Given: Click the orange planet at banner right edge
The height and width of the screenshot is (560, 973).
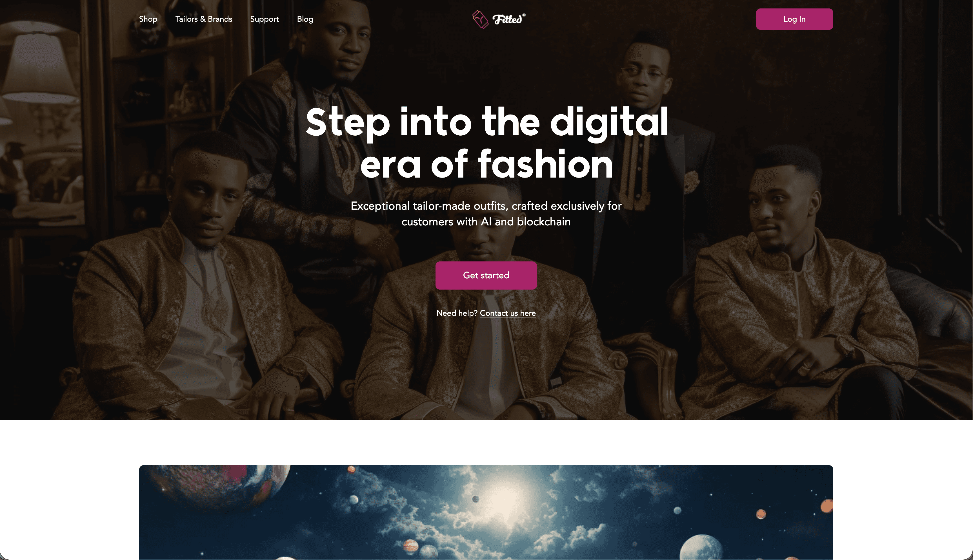Looking at the screenshot, I should coord(827,506).
